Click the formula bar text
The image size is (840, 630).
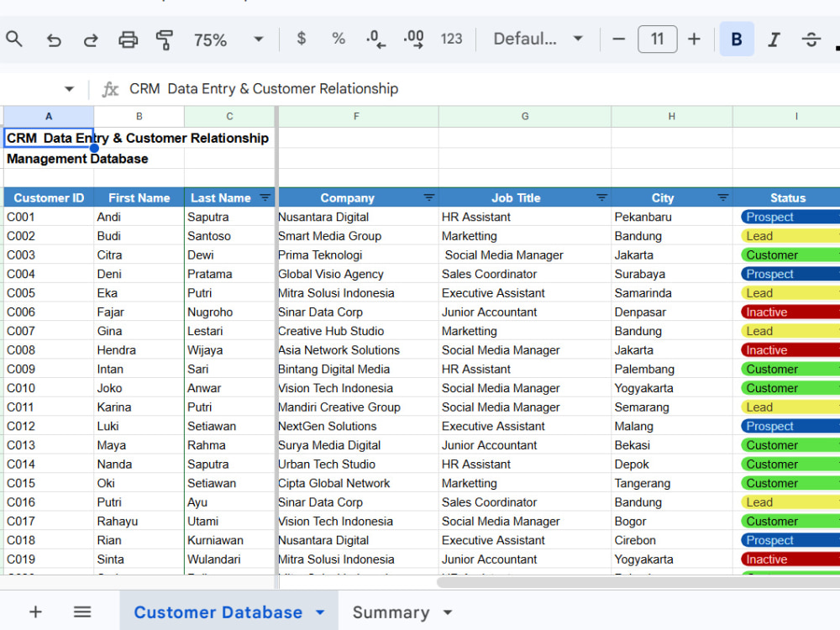click(264, 89)
